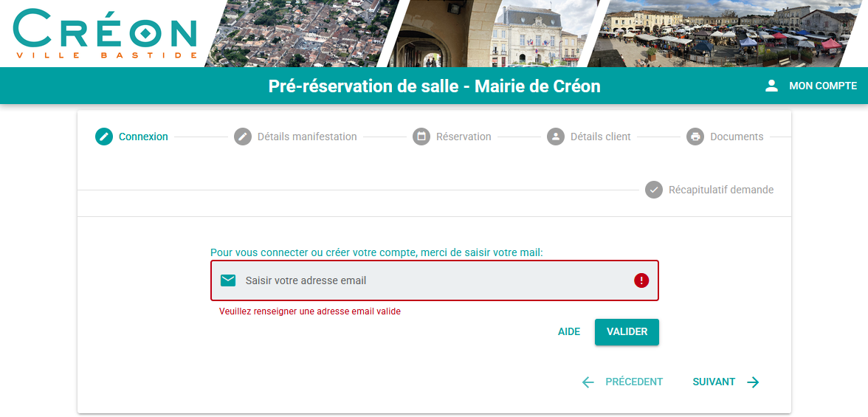Click the envelope icon in email field
868x417 pixels.
click(228, 280)
